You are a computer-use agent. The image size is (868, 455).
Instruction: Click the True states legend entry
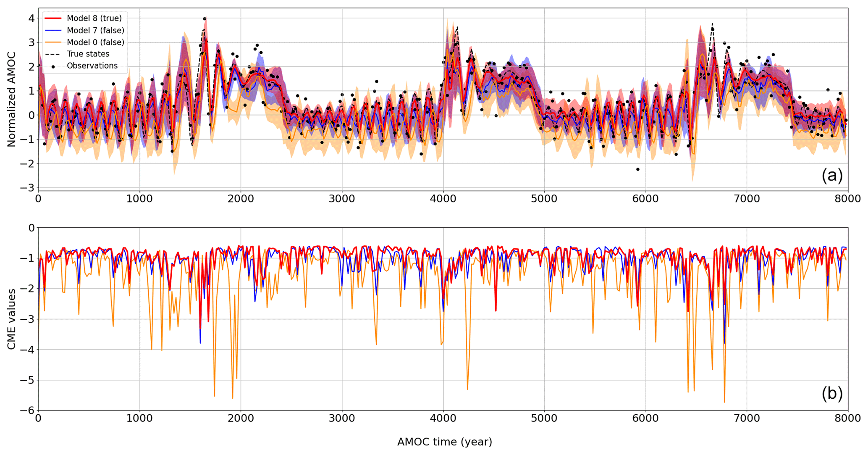coord(88,54)
